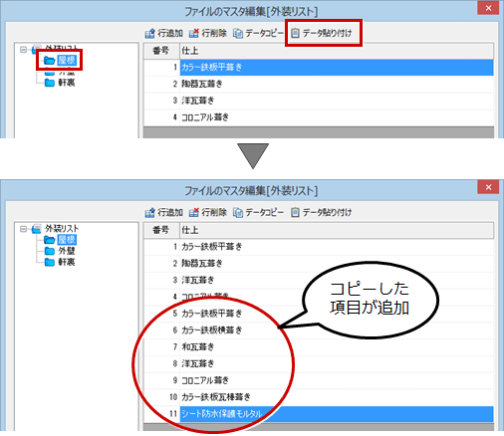Image resolution: width=504 pixels, height=436 pixels.
Task: Select row 2 陶器瓦葺き in upper list
Action: tap(319, 84)
